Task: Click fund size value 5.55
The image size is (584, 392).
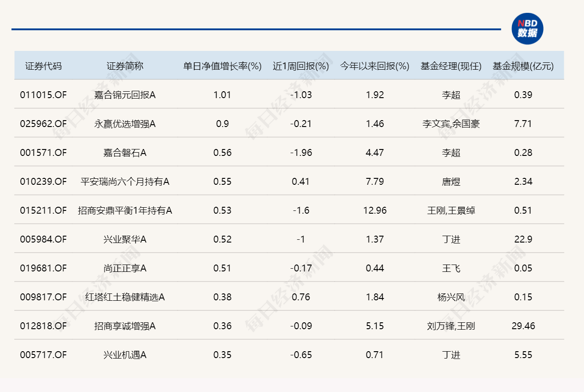Action: coord(523,355)
